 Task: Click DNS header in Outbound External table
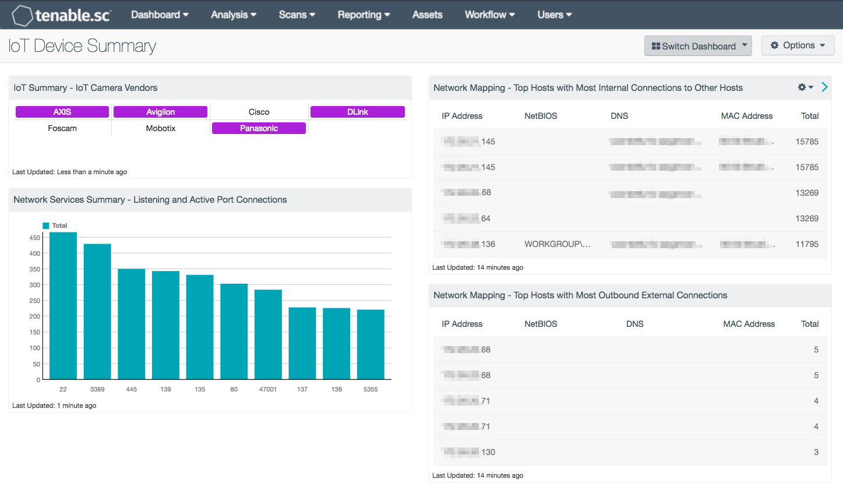click(x=635, y=324)
